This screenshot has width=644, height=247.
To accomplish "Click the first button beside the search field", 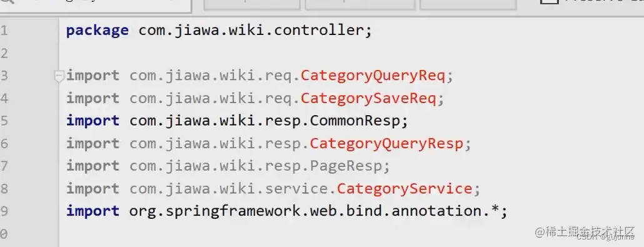I will coord(251,3).
